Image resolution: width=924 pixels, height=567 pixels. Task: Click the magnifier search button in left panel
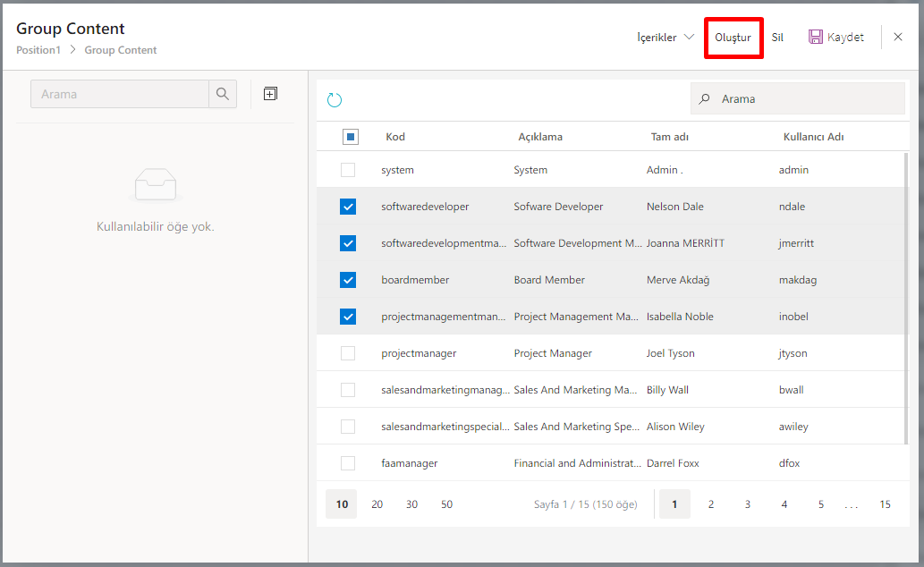223,94
